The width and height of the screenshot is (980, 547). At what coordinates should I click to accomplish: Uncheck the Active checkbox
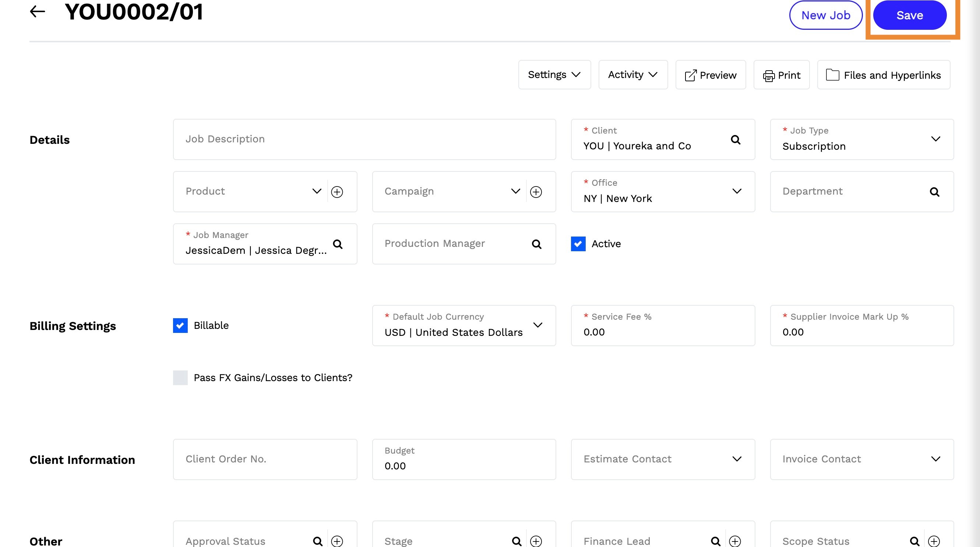pyautogui.click(x=578, y=244)
